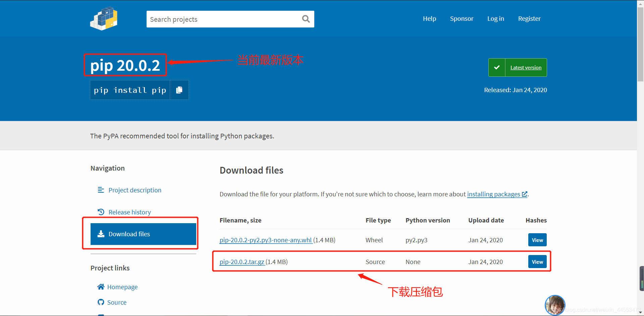Click the Download files heading
The height and width of the screenshot is (316, 644).
point(251,170)
